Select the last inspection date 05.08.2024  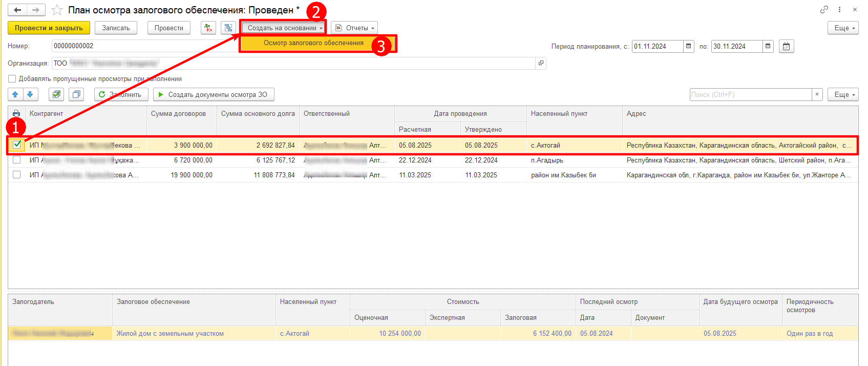(603, 333)
